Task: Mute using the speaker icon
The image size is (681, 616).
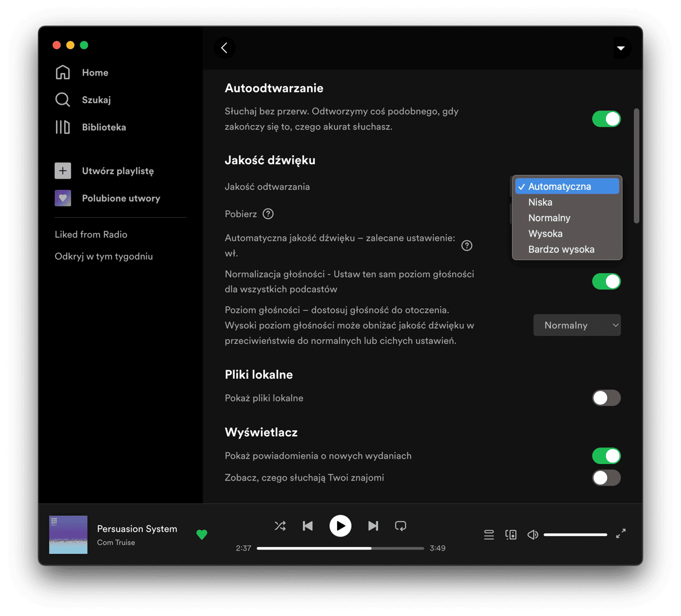Action: click(x=533, y=535)
